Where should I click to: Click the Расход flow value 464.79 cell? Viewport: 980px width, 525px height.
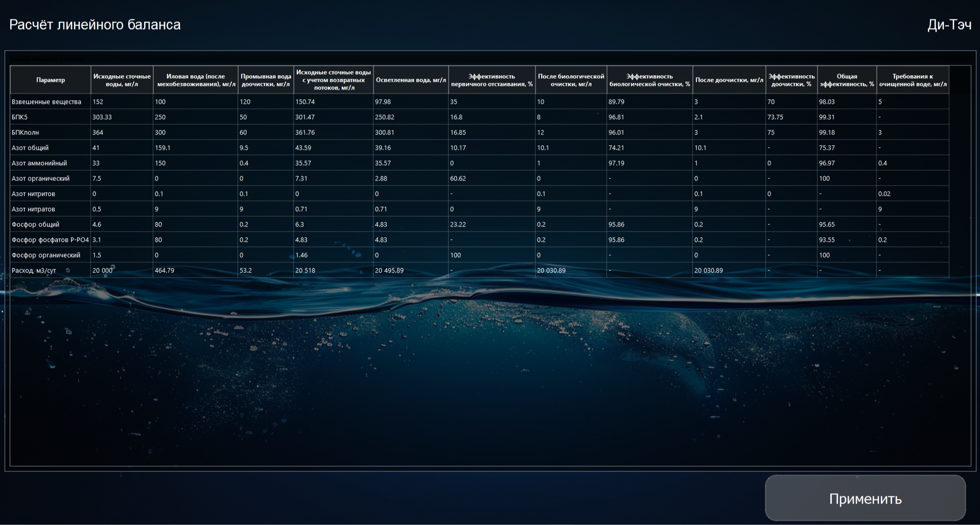coord(165,270)
